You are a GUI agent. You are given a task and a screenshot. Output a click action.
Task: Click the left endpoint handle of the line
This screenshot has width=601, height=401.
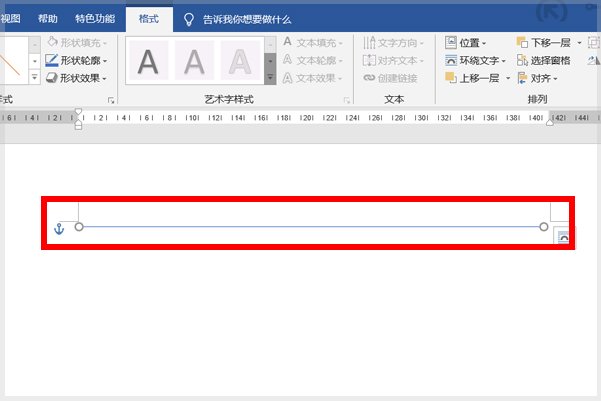(79, 227)
